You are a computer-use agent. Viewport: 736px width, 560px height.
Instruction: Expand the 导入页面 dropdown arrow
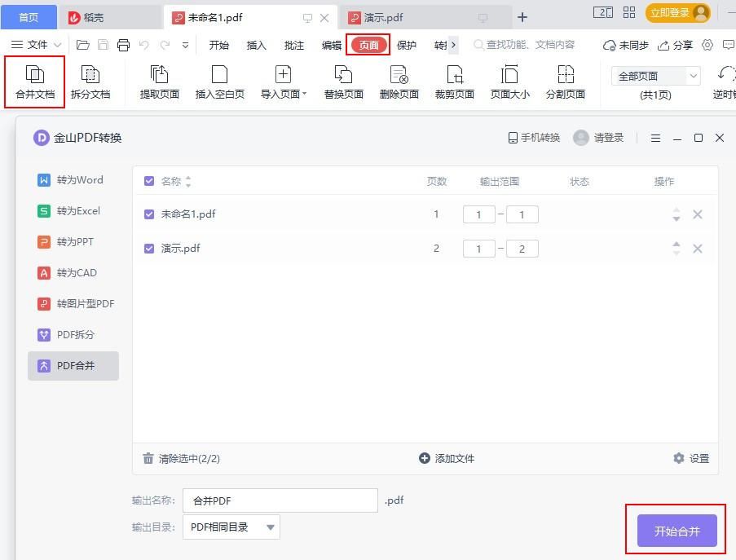point(304,94)
